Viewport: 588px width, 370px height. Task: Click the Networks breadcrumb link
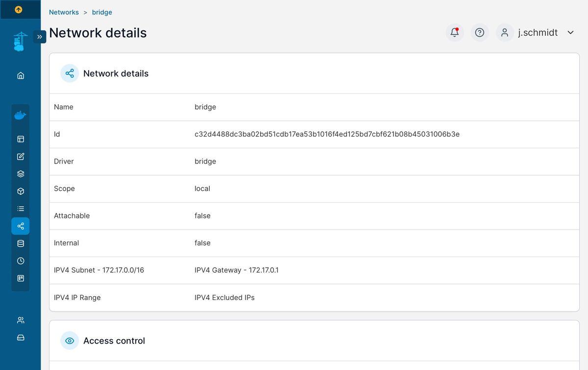point(64,12)
